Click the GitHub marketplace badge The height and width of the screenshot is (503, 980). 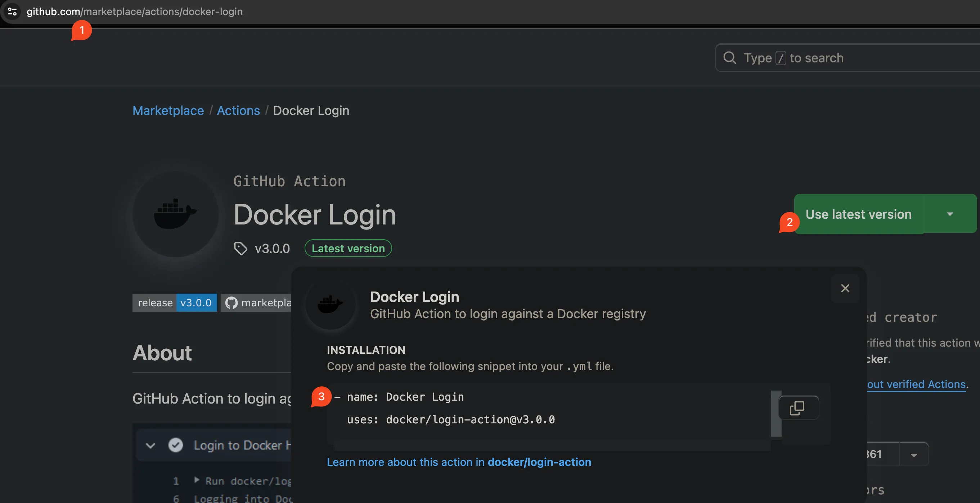[256, 303]
